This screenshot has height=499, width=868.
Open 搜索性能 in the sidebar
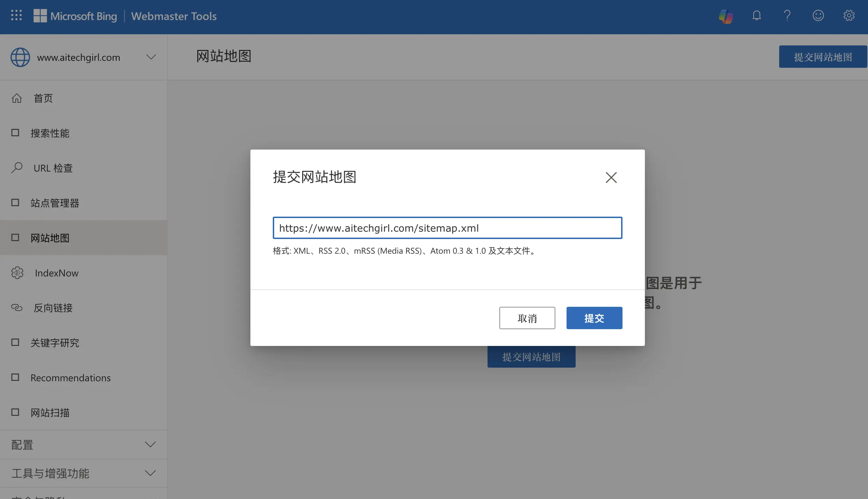point(84,133)
